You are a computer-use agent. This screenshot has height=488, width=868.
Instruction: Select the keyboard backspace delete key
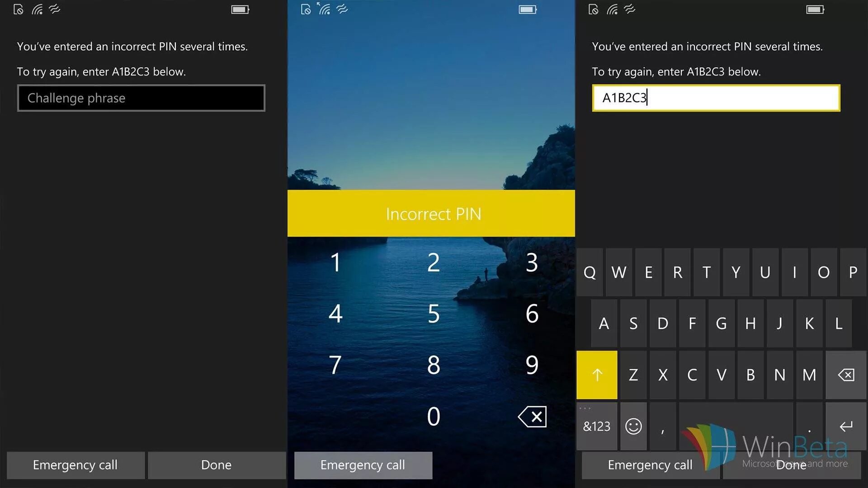pos(847,375)
